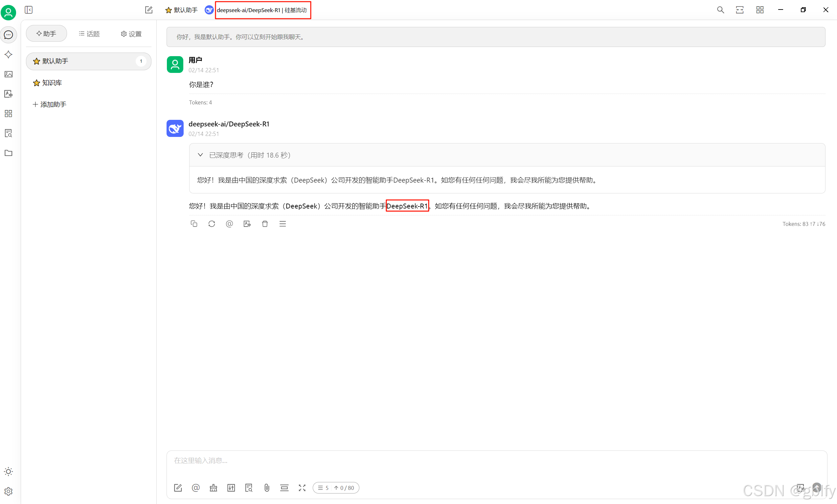Open the translation page in the left sidebar
Viewport: 837px width, 504px height.
point(9,94)
